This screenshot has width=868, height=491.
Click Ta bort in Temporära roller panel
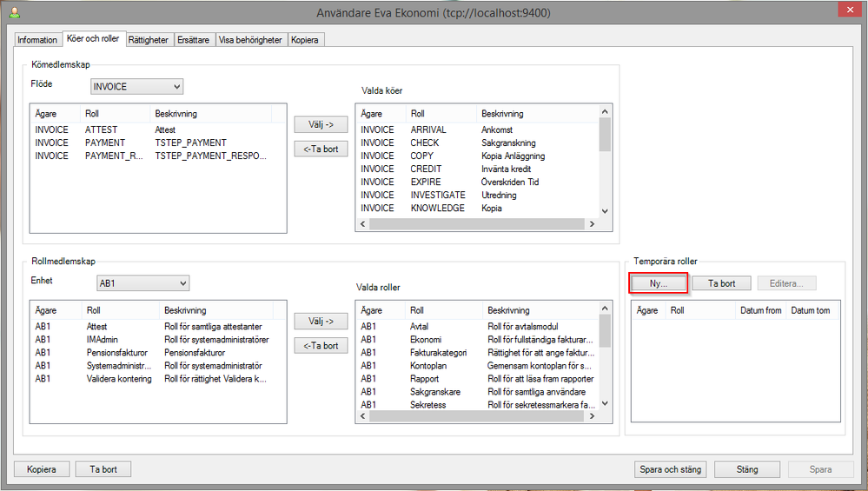[x=721, y=283]
